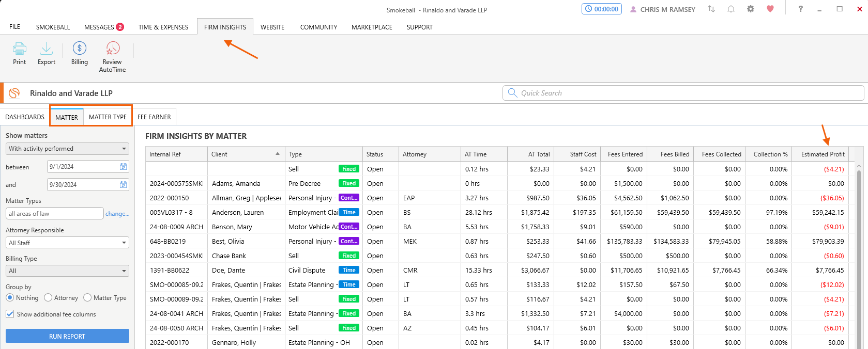Open the help question mark icon
868x349 pixels.
point(800,9)
